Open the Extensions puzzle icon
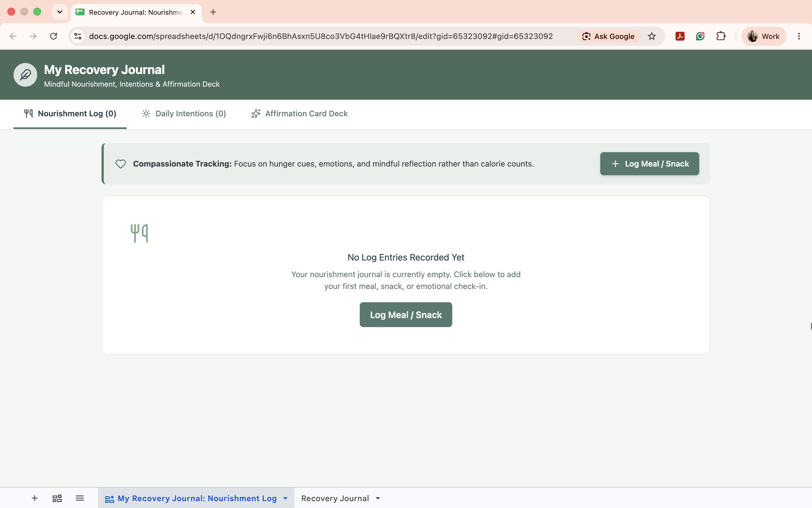The height and width of the screenshot is (508, 812). 721,36
